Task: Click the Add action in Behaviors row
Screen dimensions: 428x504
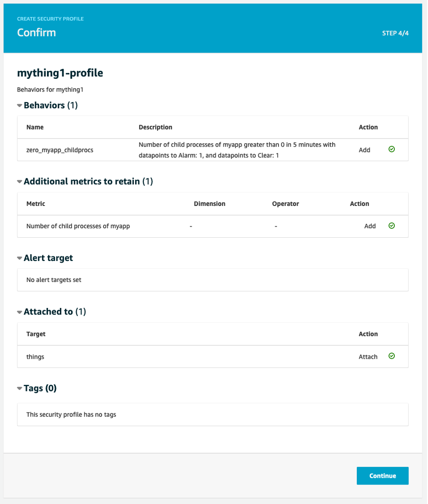Action: pyautogui.click(x=365, y=150)
